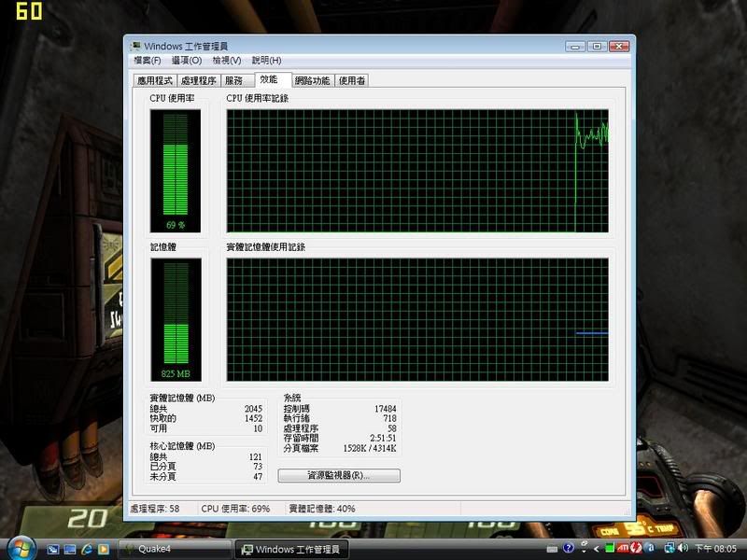Open the 檢視(V) menu

click(227, 61)
